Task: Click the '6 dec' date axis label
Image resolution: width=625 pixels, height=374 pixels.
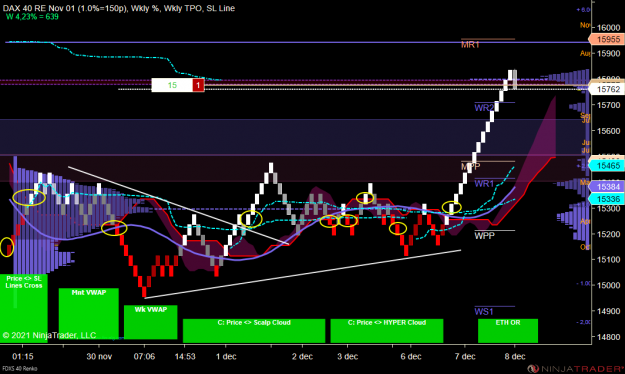Action: click(x=411, y=356)
